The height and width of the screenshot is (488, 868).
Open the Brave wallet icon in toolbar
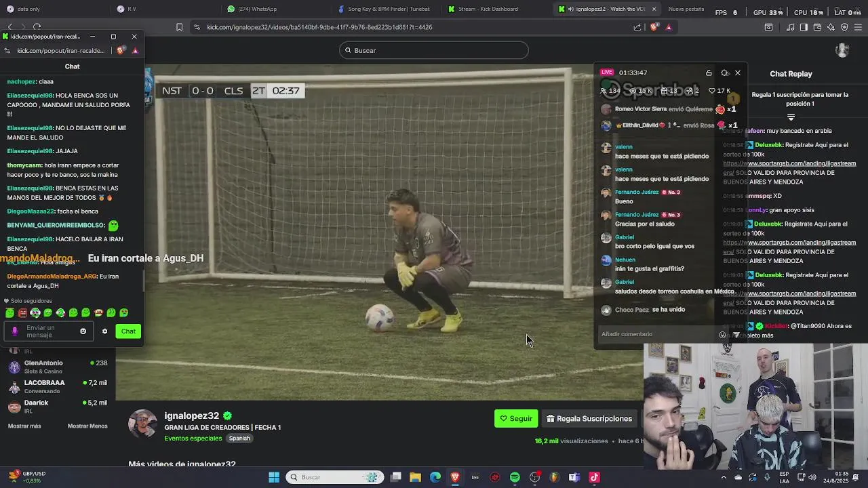pyautogui.click(x=817, y=27)
